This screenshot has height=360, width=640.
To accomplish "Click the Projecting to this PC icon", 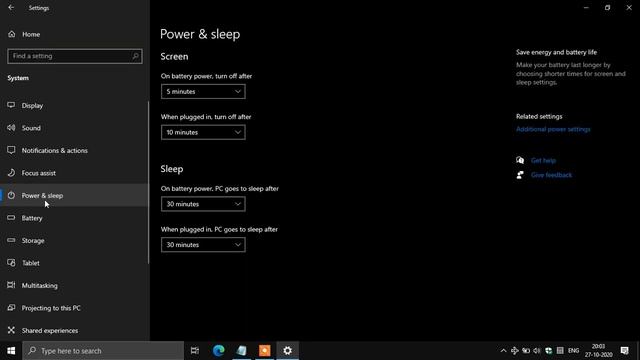I will click(11, 308).
